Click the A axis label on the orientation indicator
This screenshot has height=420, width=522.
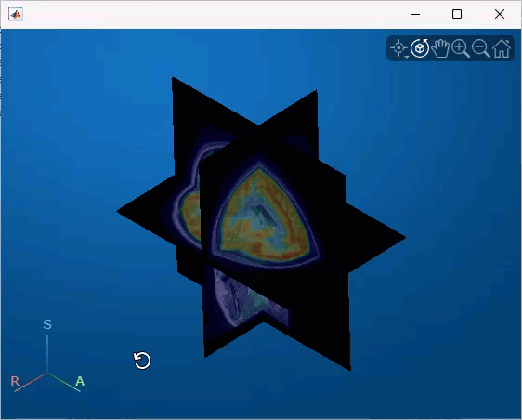coord(80,381)
